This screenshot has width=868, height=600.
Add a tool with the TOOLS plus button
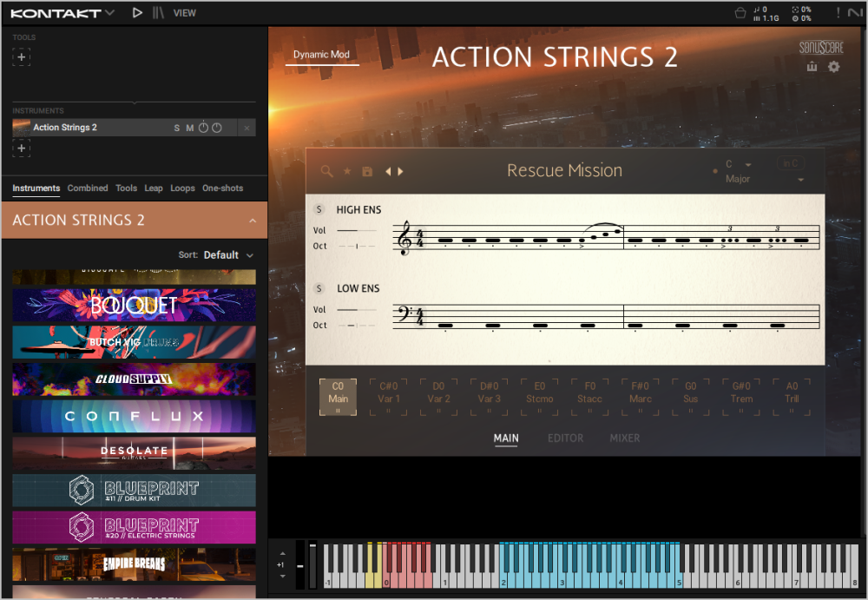pyautogui.click(x=22, y=57)
